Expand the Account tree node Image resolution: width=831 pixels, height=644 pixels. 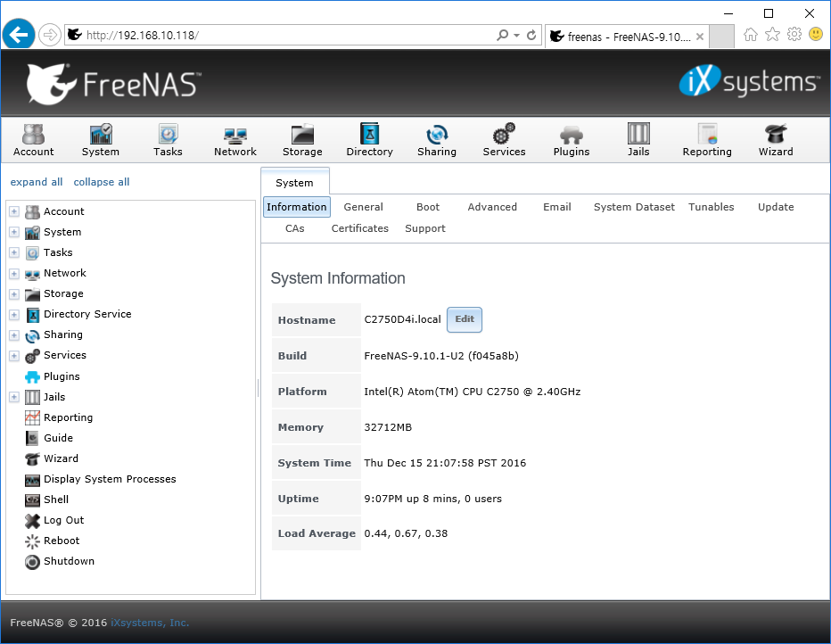(x=14, y=211)
